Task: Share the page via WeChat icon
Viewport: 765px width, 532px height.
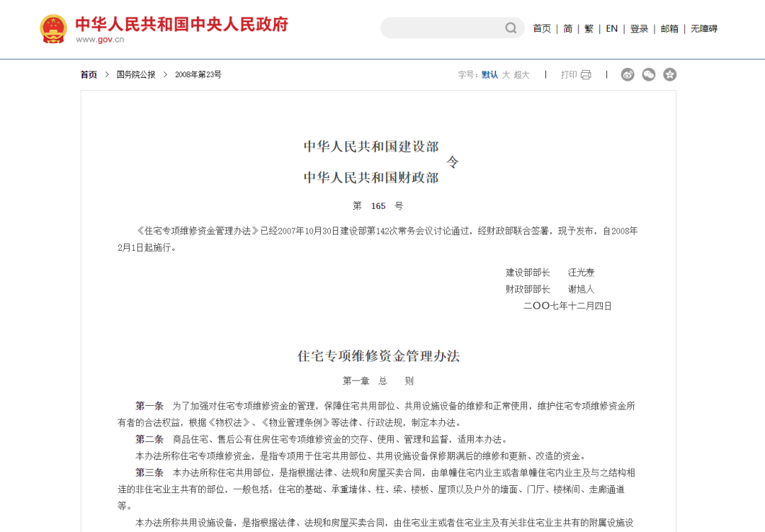Action: point(649,74)
